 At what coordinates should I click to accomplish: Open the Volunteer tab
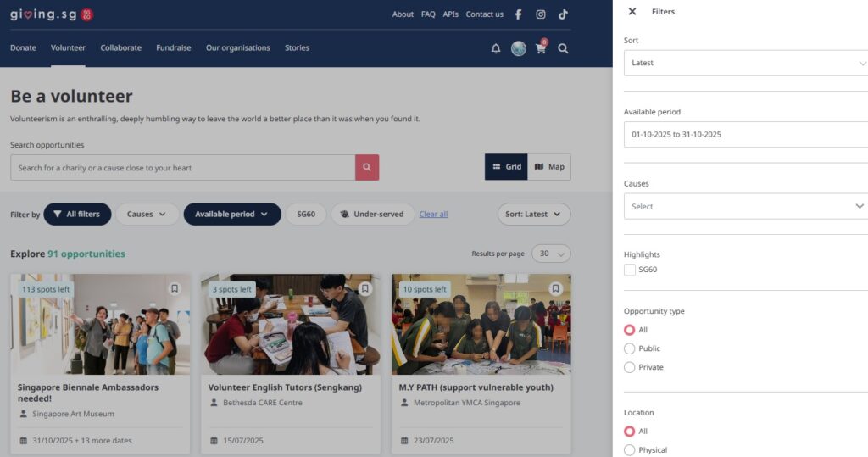point(68,48)
